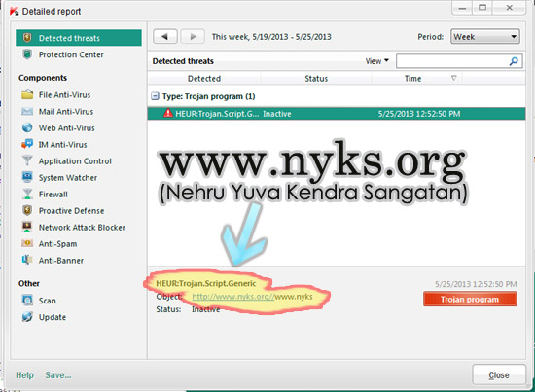Open the Application Control report
Screen dimensions: 535x392
[x=75, y=161]
